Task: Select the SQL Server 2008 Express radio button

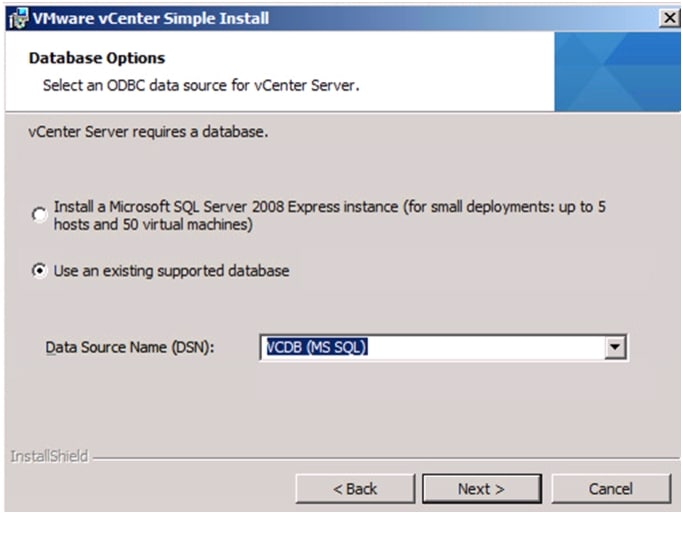Action: (x=39, y=214)
